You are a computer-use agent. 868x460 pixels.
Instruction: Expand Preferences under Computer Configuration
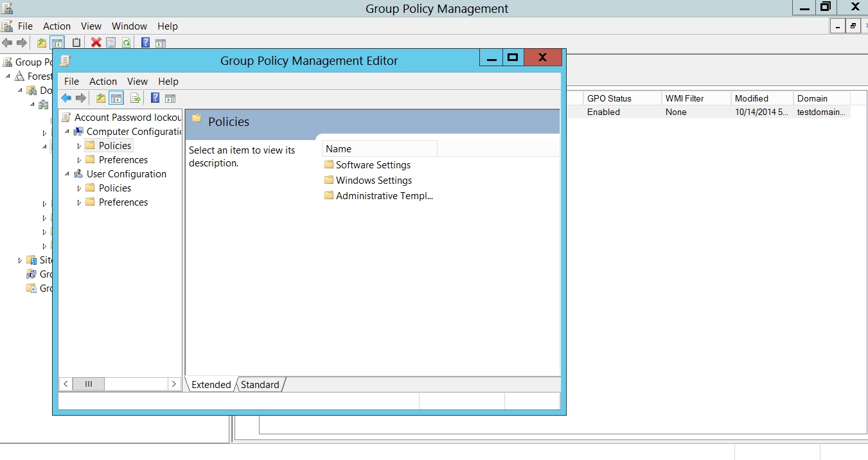pos(80,160)
